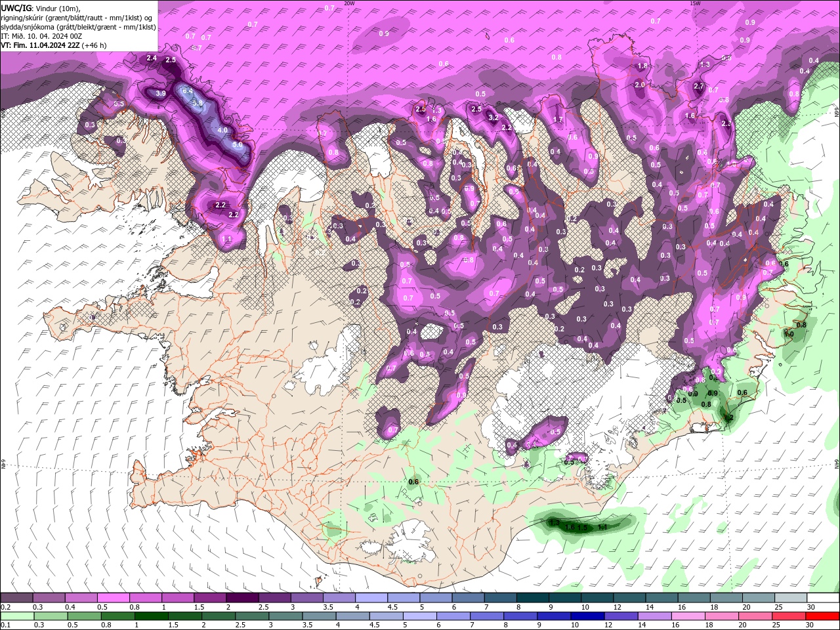The height and width of the screenshot is (630, 840).
Task: Click the 'UWC/IG: Vindur (10m),' title text
Action: coord(41,8)
